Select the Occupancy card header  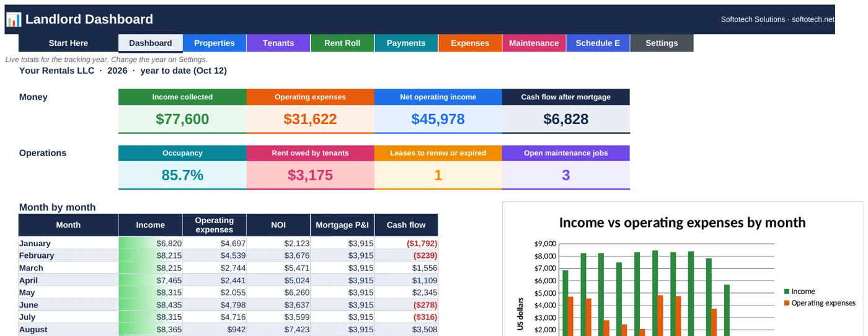tap(182, 153)
